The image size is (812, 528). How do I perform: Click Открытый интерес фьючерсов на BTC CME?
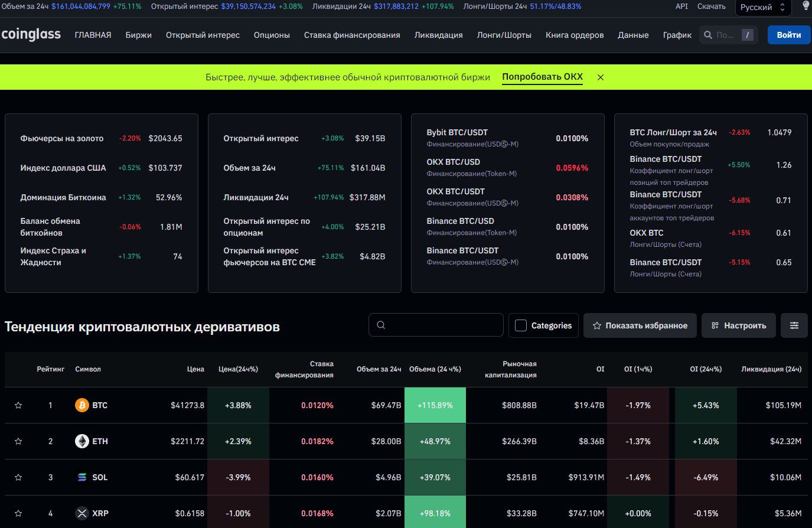tap(304, 256)
